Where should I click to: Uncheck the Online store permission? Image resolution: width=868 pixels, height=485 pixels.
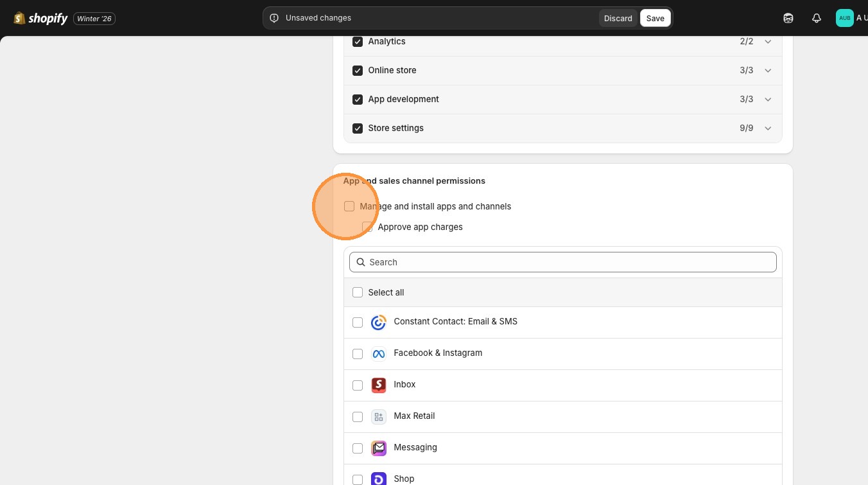click(x=358, y=70)
